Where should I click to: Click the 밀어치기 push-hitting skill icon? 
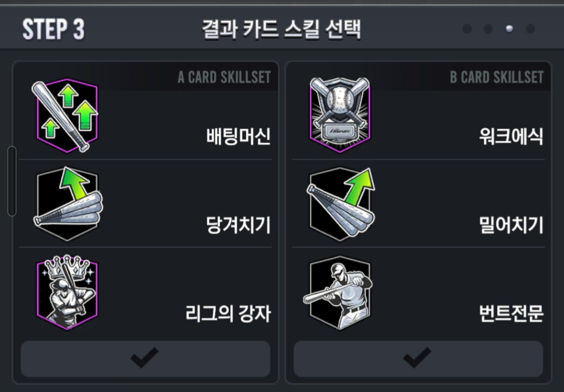[340, 204]
